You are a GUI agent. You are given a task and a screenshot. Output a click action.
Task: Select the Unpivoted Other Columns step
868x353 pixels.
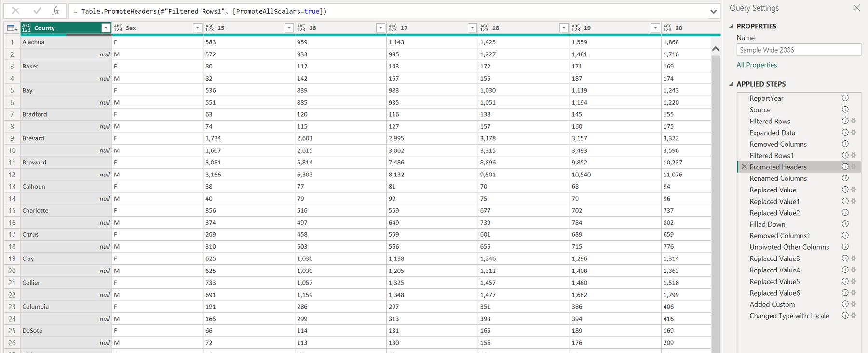[x=789, y=247]
